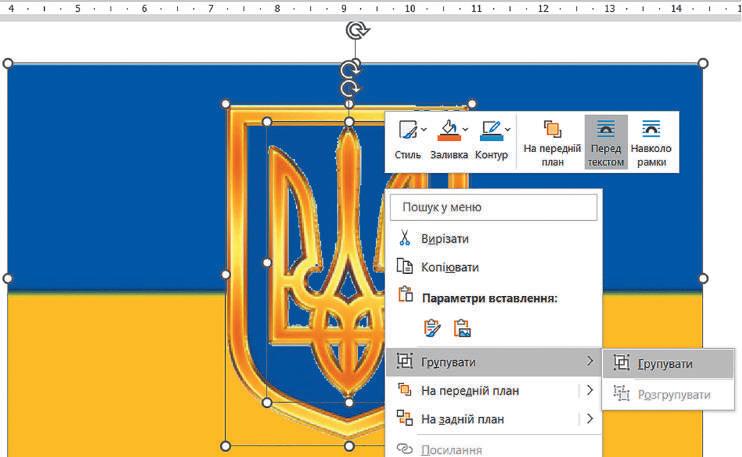
Task: Click the flag's top-right corner handle
Action: 703,63
